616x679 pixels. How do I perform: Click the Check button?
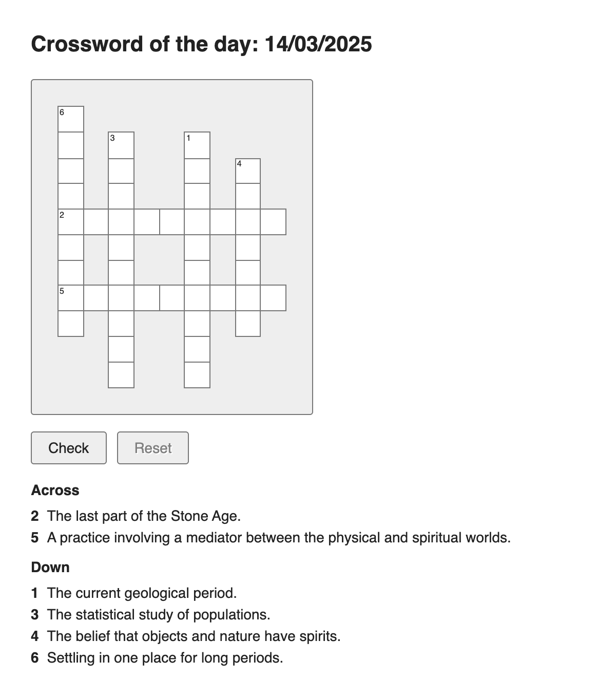69,448
